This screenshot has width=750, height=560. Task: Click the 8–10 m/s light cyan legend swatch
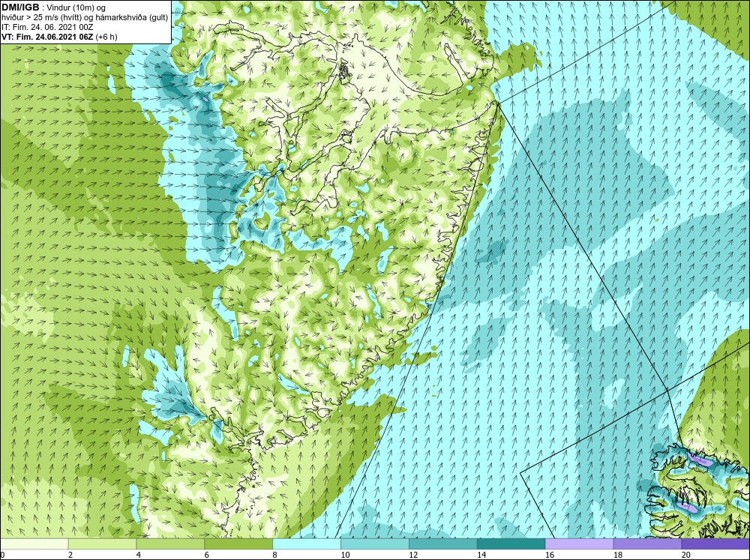click(307, 544)
